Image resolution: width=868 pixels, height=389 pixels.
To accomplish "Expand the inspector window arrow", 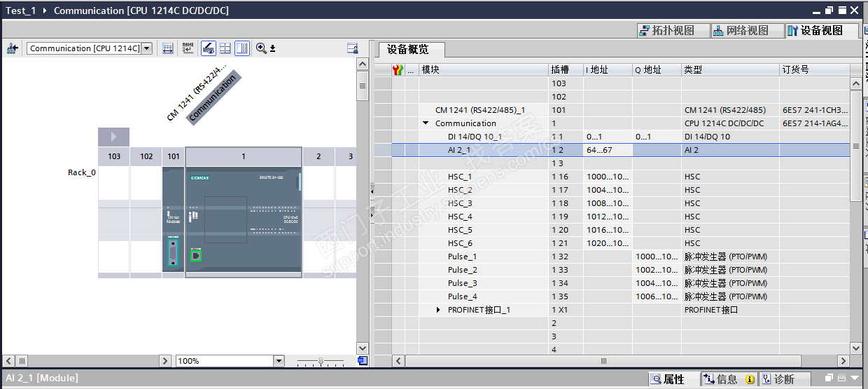I will coord(854,378).
